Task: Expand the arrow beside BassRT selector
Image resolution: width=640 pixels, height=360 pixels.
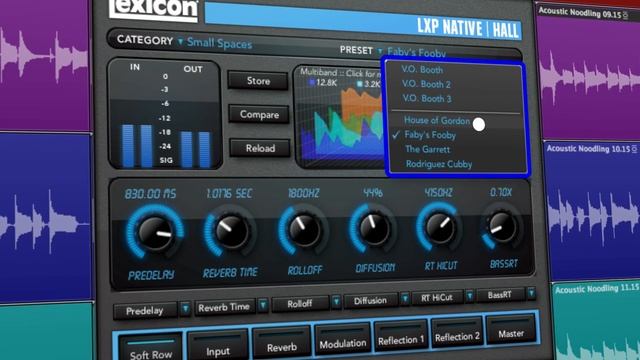Action: click(531, 293)
